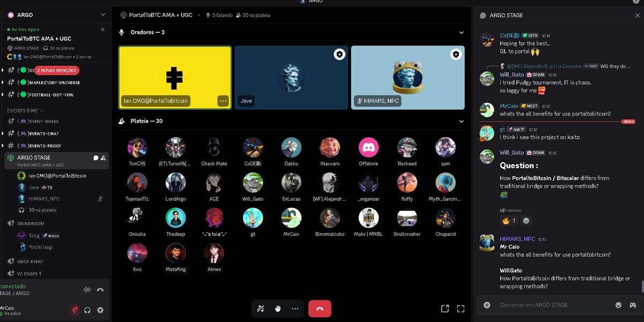Select the Jave speaker tile
This screenshot has width=644, height=322.
click(x=291, y=78)
